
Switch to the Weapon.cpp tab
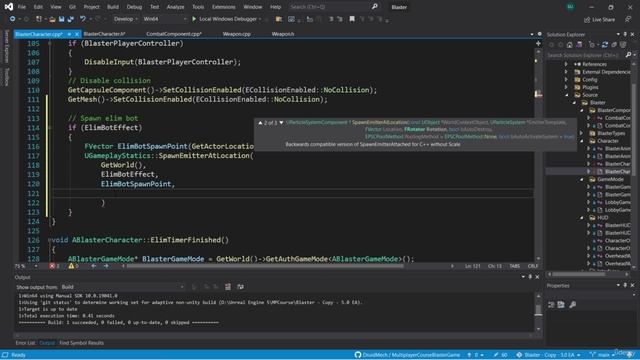tap(237, 34)
